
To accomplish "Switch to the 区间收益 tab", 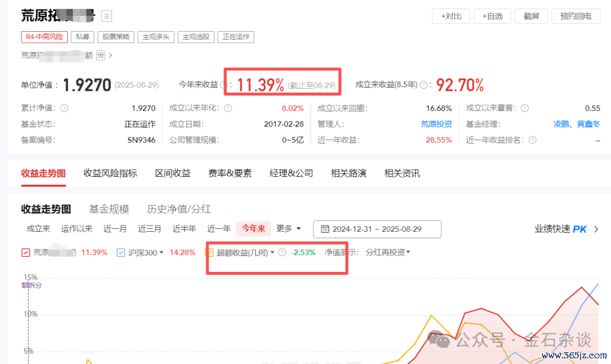I will click(173, 174).
